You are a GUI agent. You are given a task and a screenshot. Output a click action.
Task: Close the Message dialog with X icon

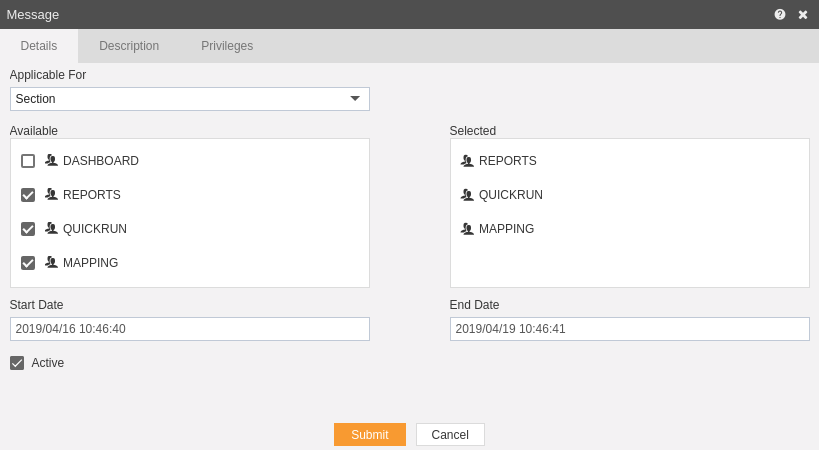pyautogui.click(x=803, y=15)
